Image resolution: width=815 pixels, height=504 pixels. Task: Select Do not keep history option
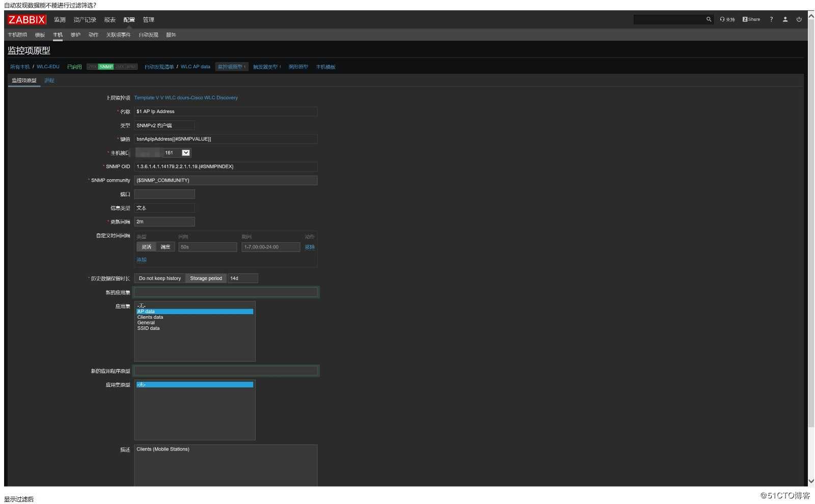coord(160,278)
